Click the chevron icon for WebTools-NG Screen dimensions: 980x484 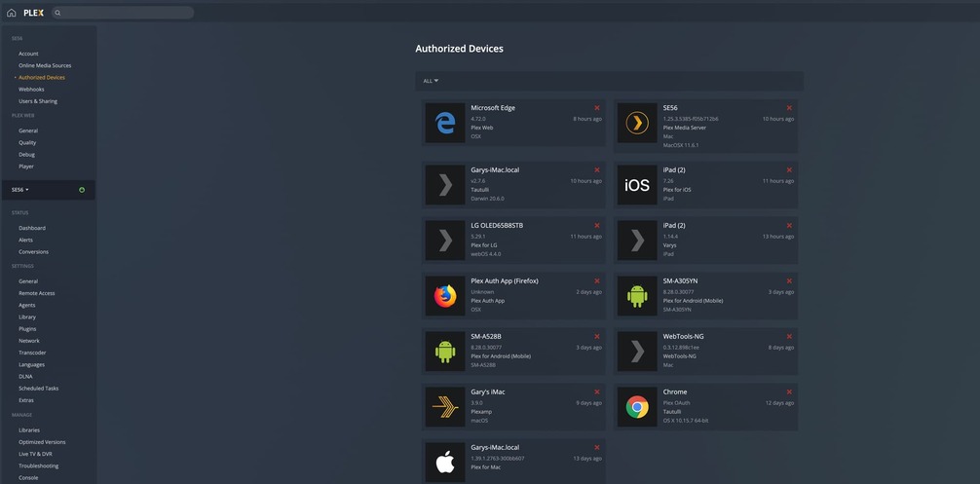(x=637, y=352)
